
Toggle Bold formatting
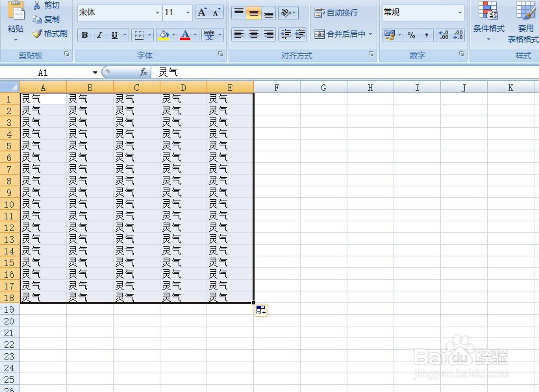[x=84, y=34]
